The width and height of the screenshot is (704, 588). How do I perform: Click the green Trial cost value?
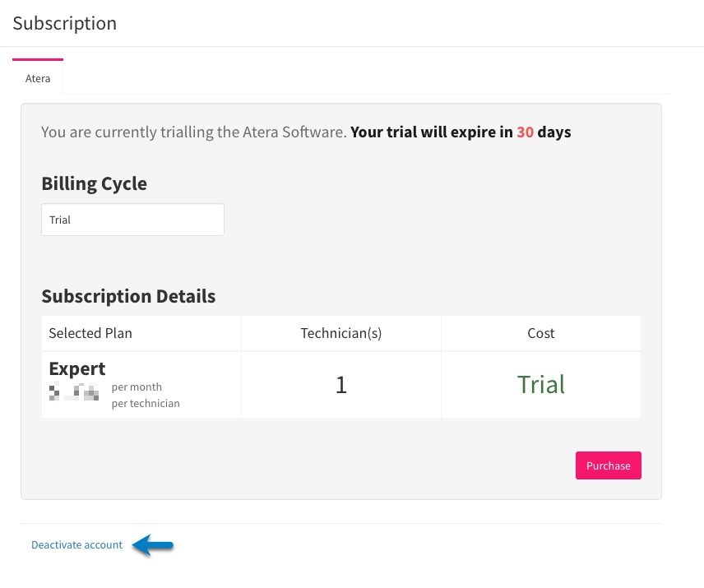tap(541, 385)
